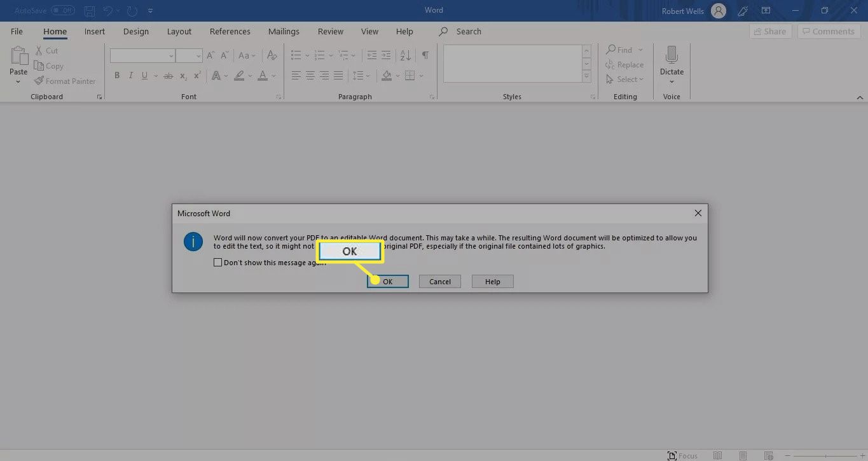Click Text Effects and Typography icon

[216, 76]
